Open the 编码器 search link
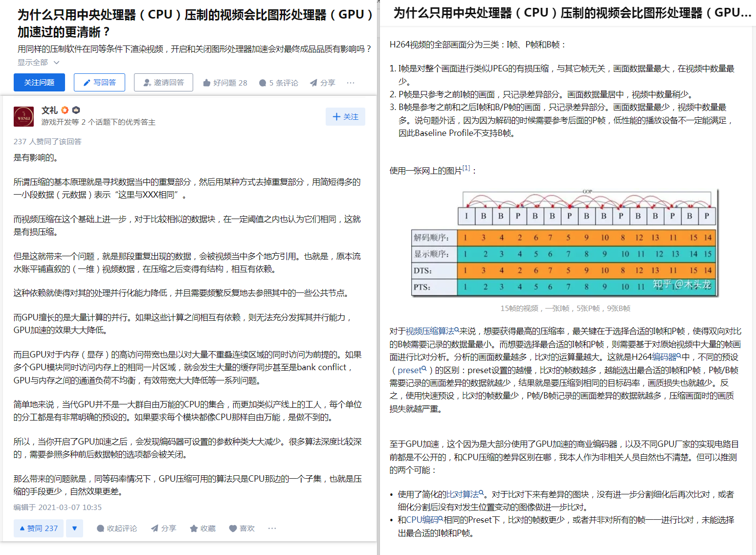This screenshot has height=555, width=756. tap(667, 357)
